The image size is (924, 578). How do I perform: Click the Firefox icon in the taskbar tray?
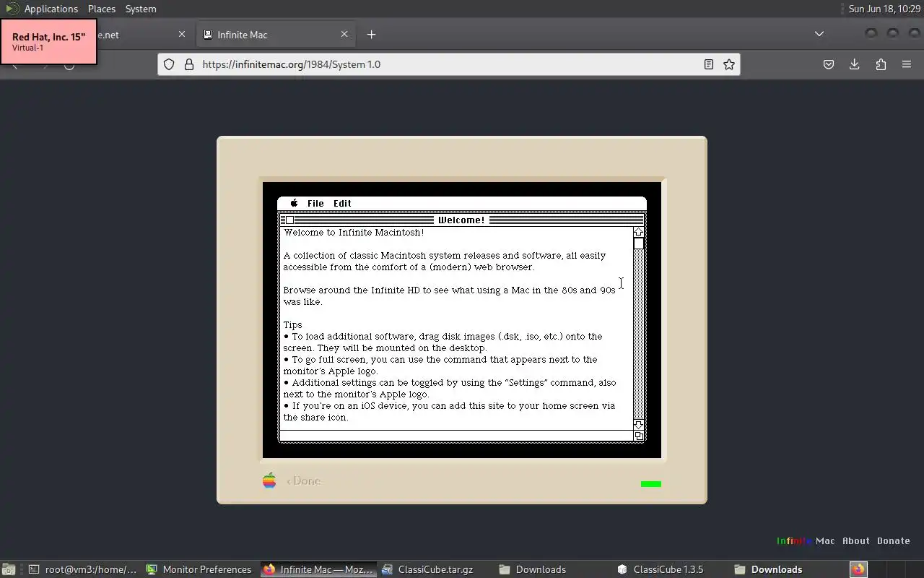pos(858,569)
